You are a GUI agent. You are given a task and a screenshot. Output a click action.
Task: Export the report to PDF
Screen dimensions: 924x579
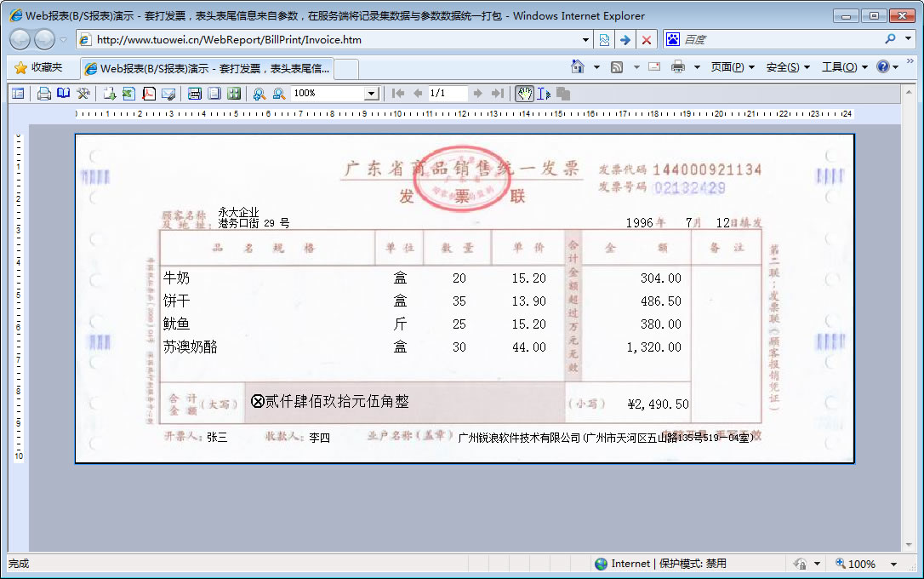click(149, 94)
